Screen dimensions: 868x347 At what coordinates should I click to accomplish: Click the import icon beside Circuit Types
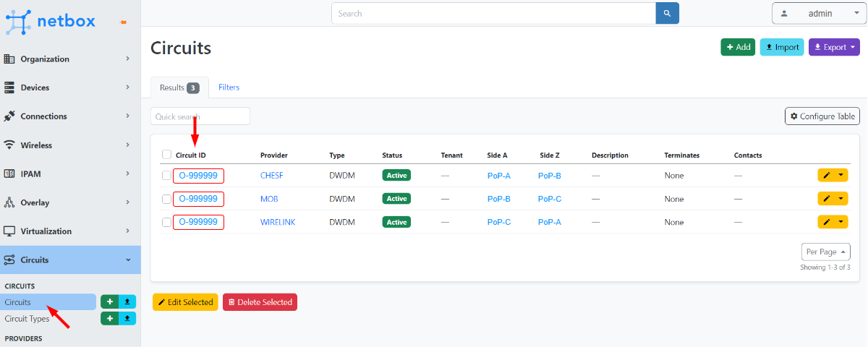(x=127, y=318)
